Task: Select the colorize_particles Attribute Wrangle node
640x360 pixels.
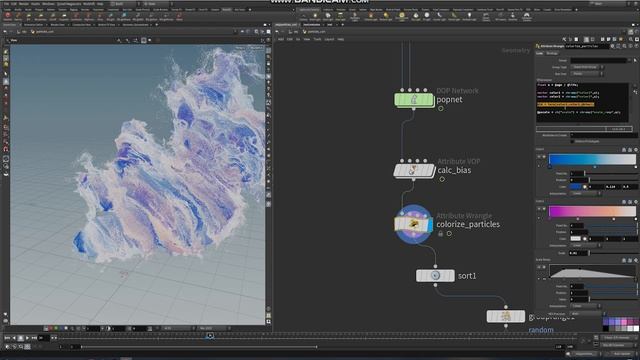Action: point(413,224)
